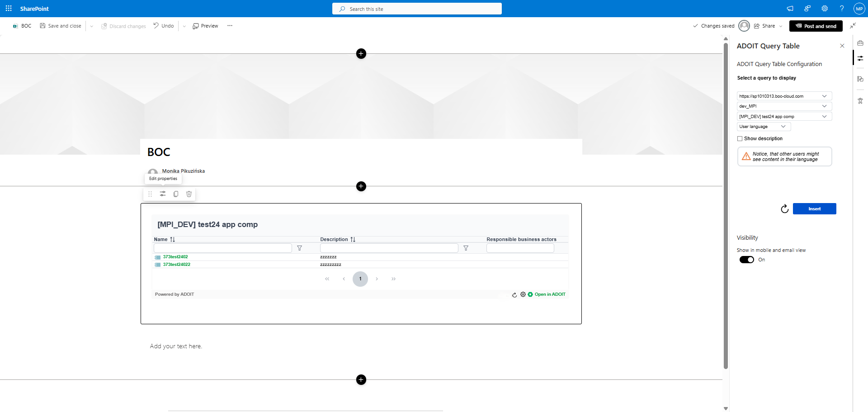
Task: Click the filter icon for Name column
Action: pyautogui.click(x=299, y=248)
